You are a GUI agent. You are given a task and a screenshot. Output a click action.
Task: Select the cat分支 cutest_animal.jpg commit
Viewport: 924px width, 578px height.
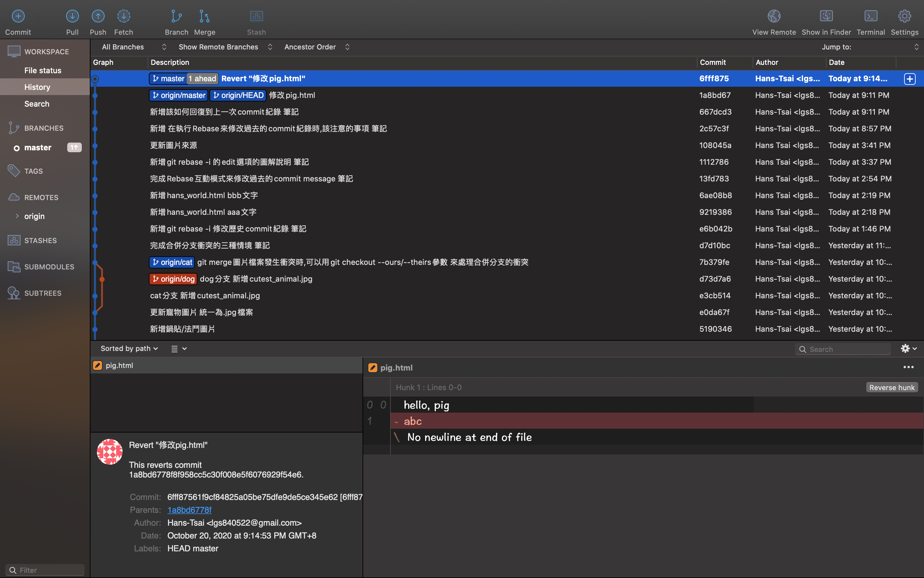click(x=507, y=295)
